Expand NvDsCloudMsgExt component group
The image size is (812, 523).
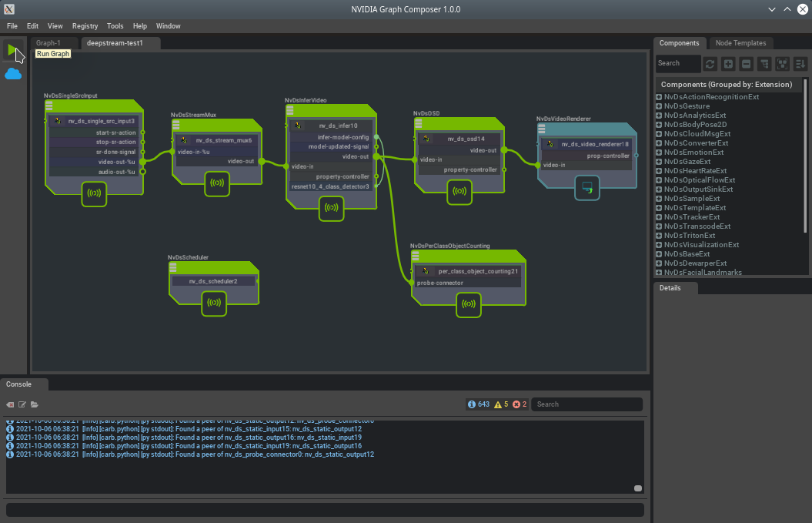point(659,134)
